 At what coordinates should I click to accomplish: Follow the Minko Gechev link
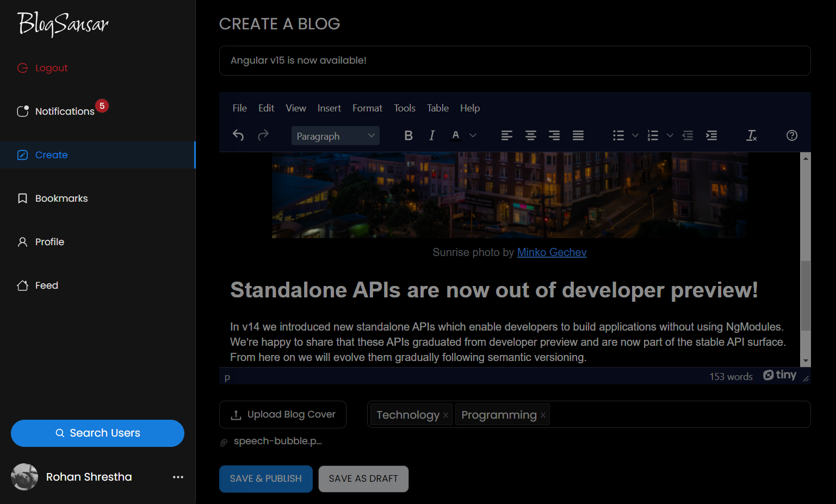click(x=552, y=252)
